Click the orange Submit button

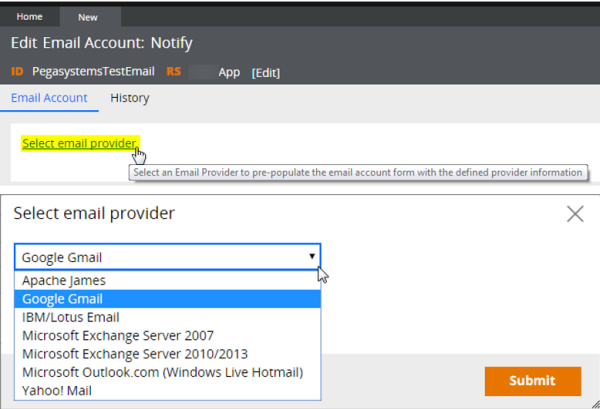point(533,381)
